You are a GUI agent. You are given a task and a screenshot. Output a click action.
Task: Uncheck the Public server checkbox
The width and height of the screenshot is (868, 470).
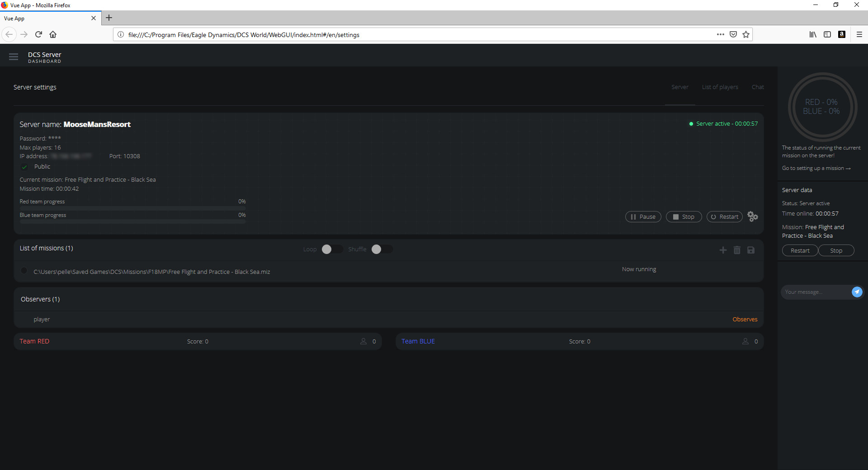(24, 167)
